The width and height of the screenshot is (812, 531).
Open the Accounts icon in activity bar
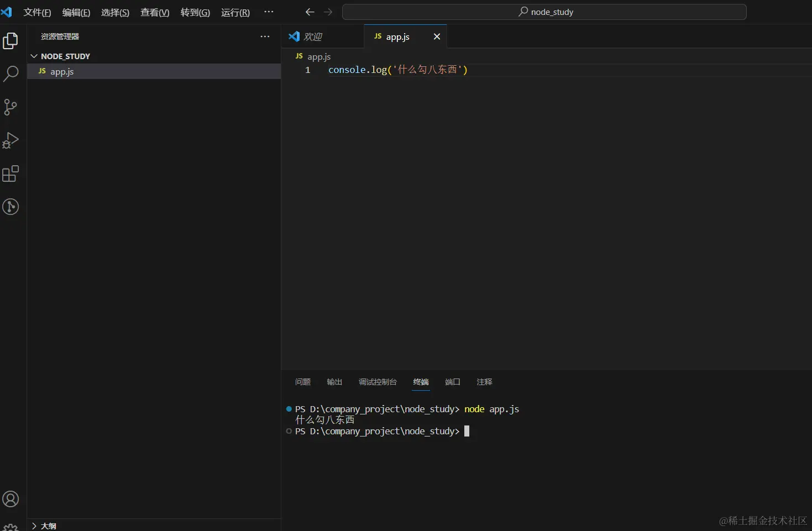click(11, 499)
